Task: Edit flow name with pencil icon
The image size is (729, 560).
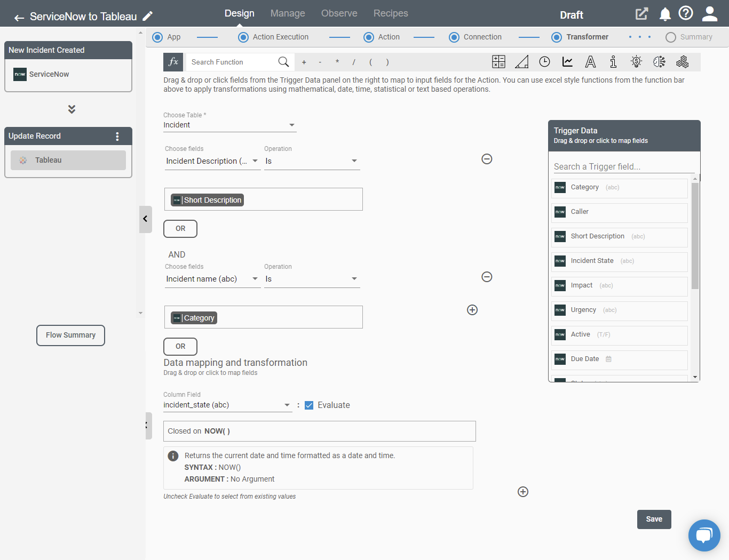Action: pos(147,16)
